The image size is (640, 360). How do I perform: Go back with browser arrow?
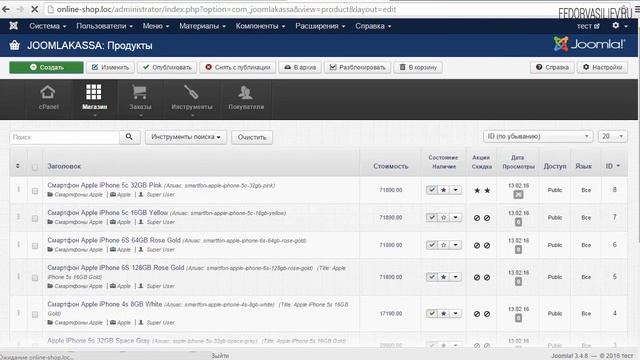pyautogui.click(x=6, y=9)
